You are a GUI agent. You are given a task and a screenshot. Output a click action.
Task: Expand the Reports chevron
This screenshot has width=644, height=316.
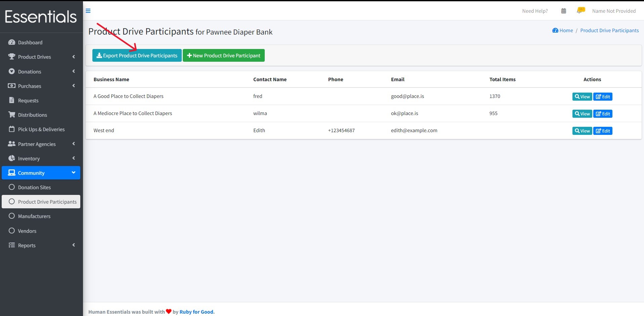pyautogui.click(x=74, y=245)
